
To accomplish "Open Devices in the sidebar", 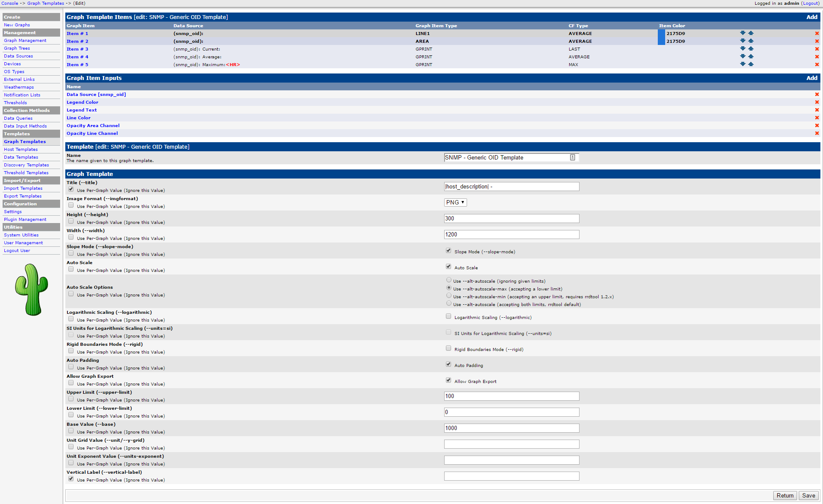I will [12, 64].
